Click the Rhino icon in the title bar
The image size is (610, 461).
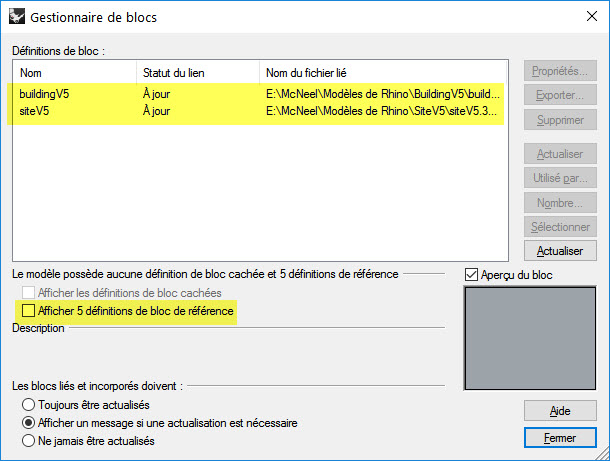(x=17, y=17)
